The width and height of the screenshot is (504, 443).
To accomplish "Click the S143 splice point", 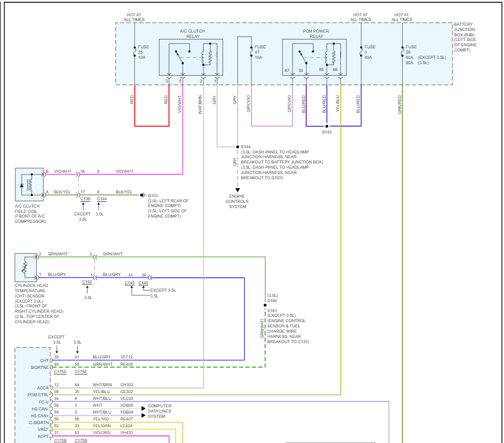I will click(327, 127).
